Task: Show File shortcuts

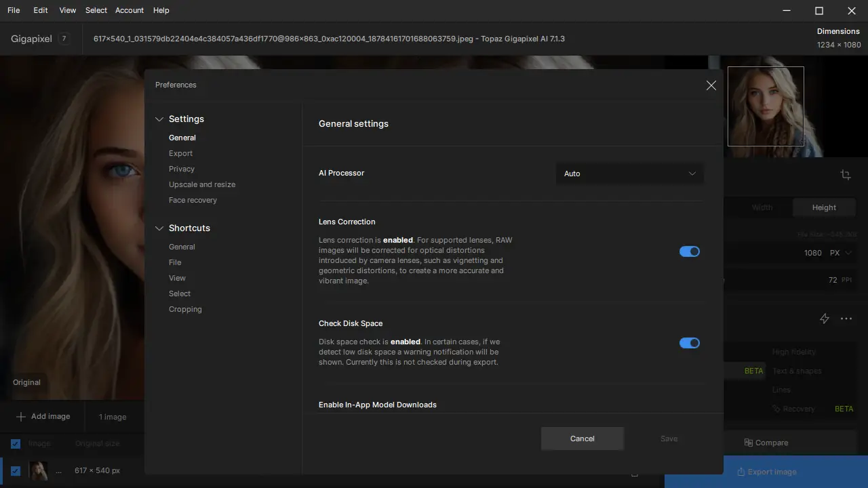Action: (175, 262)
